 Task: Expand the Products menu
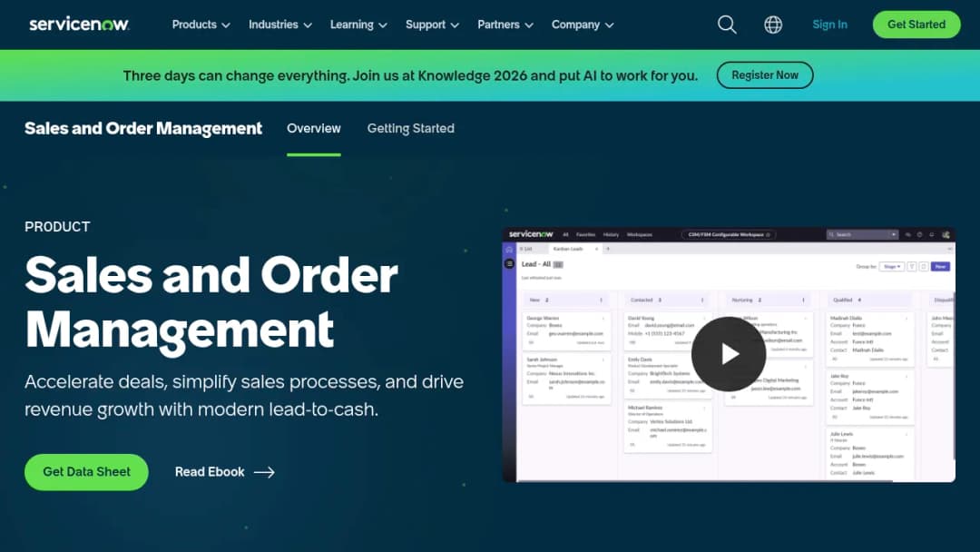[201, 25]
